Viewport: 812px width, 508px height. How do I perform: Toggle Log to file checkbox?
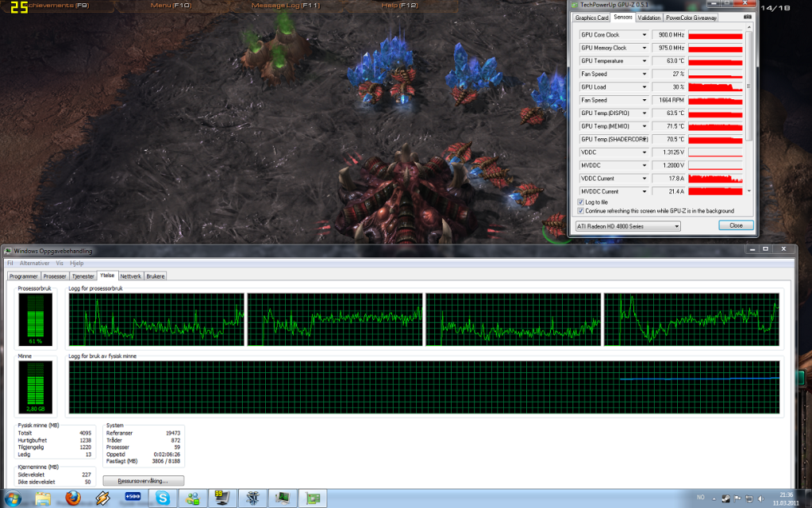coord(580,202)
